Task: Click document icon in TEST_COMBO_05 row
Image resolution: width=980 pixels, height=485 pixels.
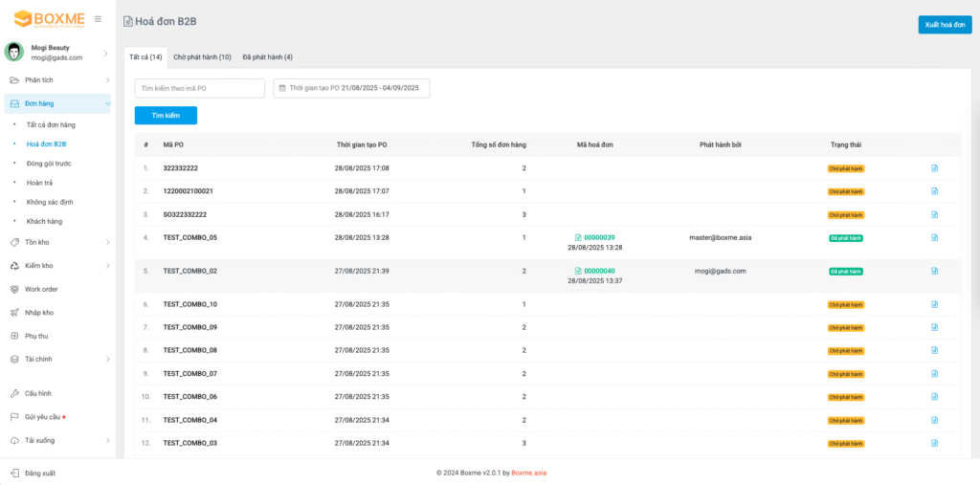Action: tap(934, 237)
